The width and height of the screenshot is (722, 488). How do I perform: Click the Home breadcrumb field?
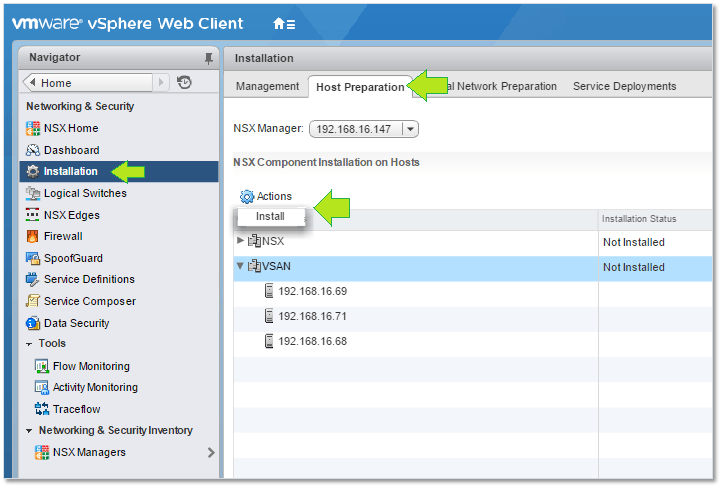[87, 83]
